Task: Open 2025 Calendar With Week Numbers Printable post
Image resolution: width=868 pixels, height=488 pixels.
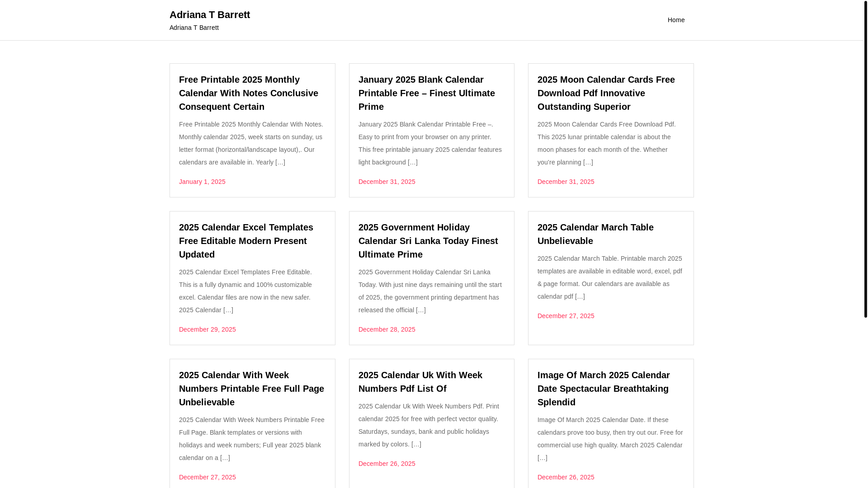Action: pyautogui.click(x=252, y=389)
